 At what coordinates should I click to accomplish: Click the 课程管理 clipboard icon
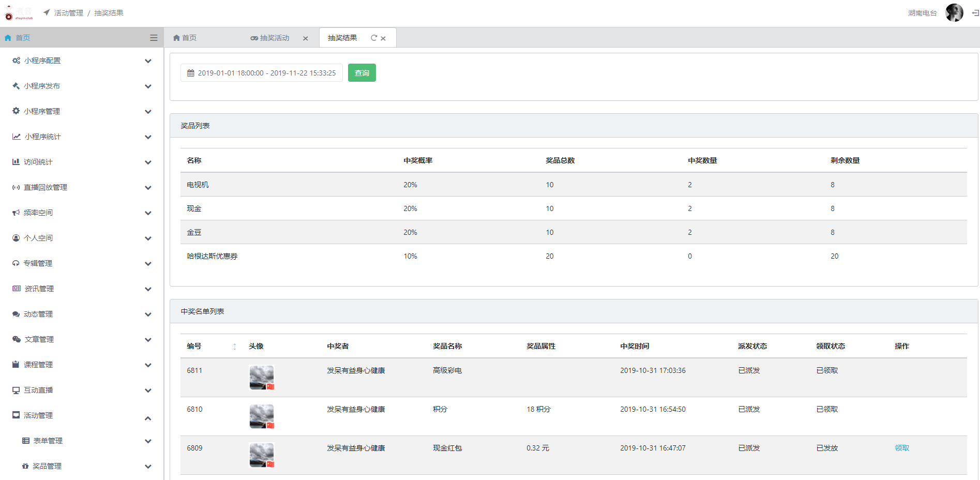click(16, 365)
